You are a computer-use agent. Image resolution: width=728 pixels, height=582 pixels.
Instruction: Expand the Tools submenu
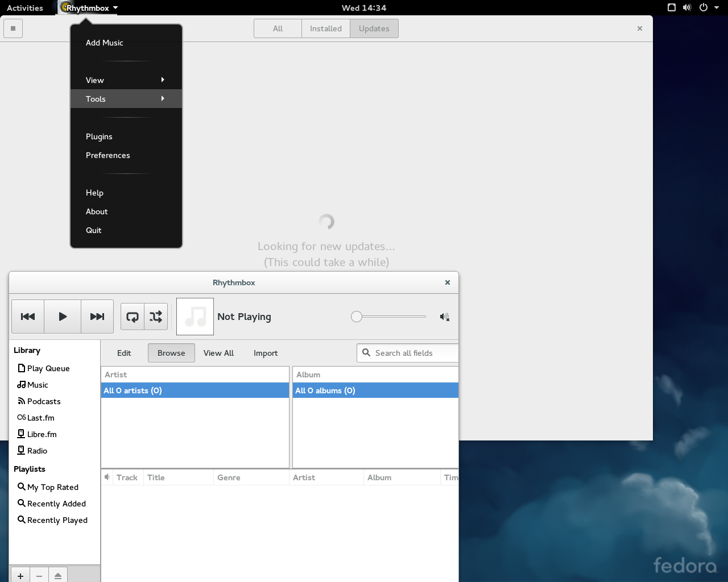click(x=126, y=99)
